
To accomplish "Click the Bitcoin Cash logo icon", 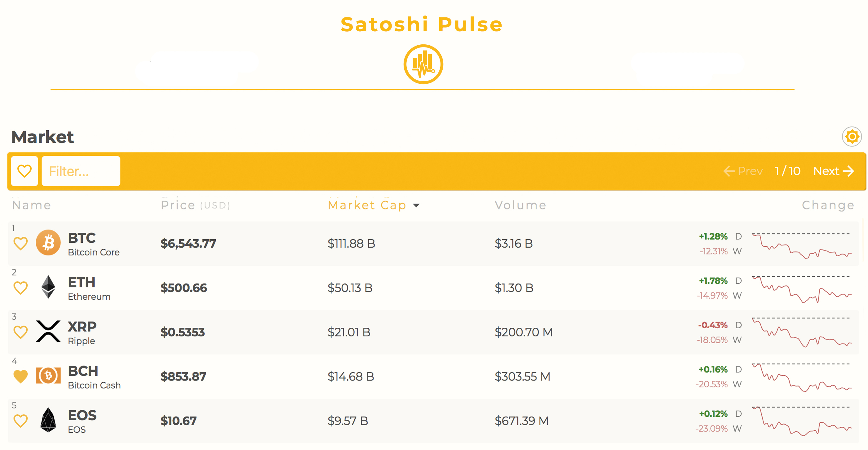I will pyautogui.click(x=48, y=376).
